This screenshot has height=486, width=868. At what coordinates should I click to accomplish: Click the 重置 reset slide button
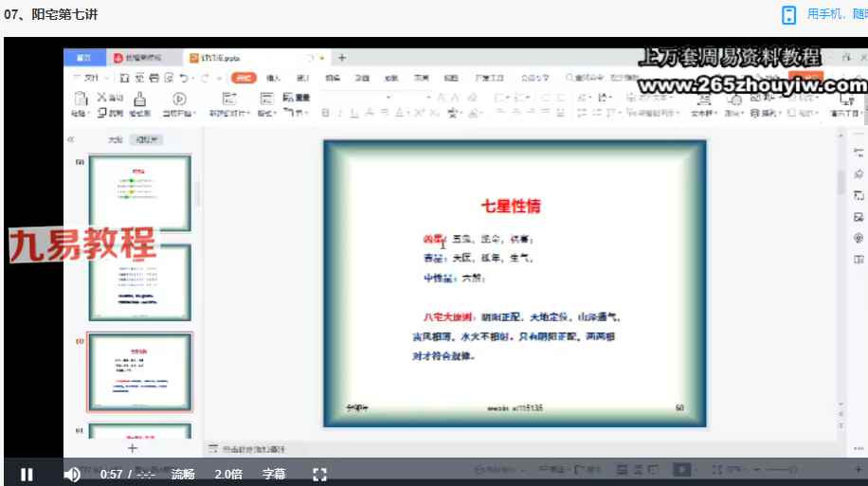[x=297, y=98]
